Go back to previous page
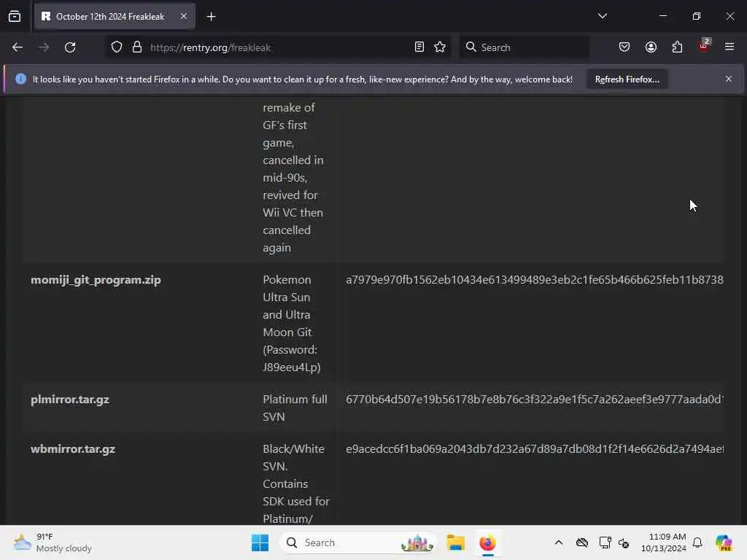Image resolution: width=747 pixels, height=560 pixels. point(18,47)
